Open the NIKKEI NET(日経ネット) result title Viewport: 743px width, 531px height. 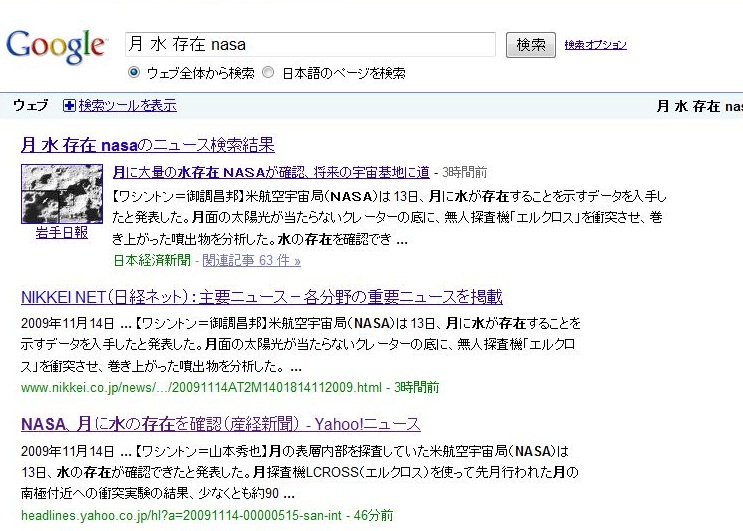point(262,297)
